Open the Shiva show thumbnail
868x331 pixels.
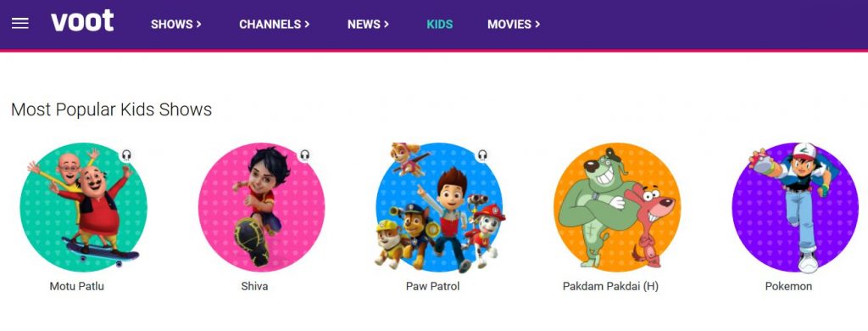261,207
